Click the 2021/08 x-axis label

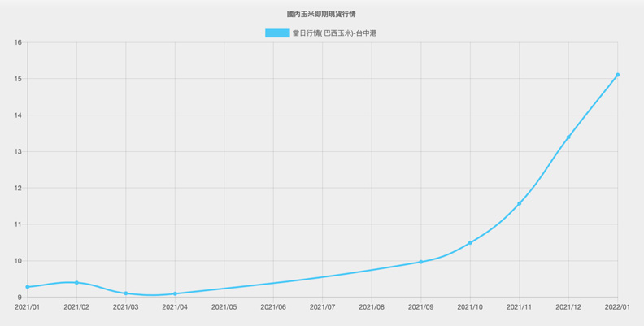[x=372, y=307]
